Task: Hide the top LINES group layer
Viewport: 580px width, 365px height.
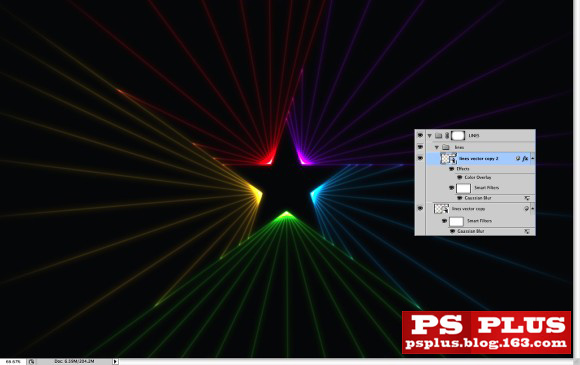Action: (x=420, y=135)
